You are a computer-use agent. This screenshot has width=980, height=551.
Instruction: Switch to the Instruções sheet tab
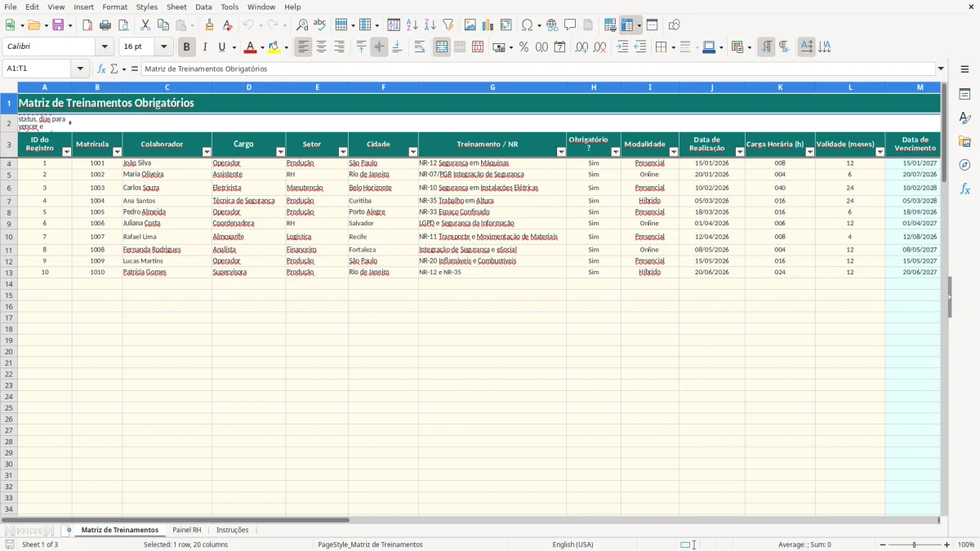click(x=232, y=530)
